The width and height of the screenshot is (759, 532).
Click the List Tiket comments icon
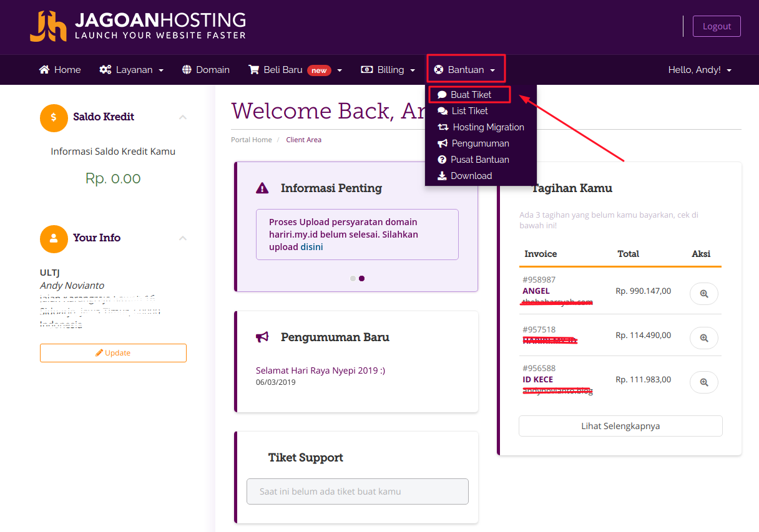pyautogui.click(x=443, y=111)
